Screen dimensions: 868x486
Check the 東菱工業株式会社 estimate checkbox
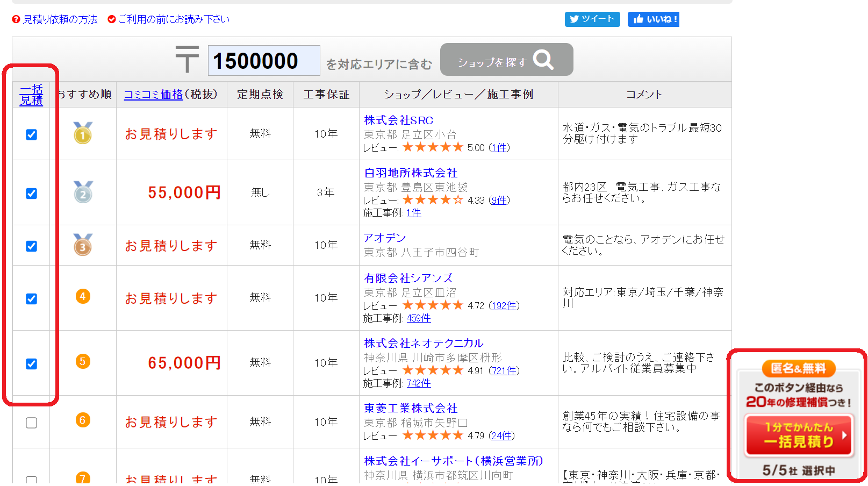coord(32,423)
